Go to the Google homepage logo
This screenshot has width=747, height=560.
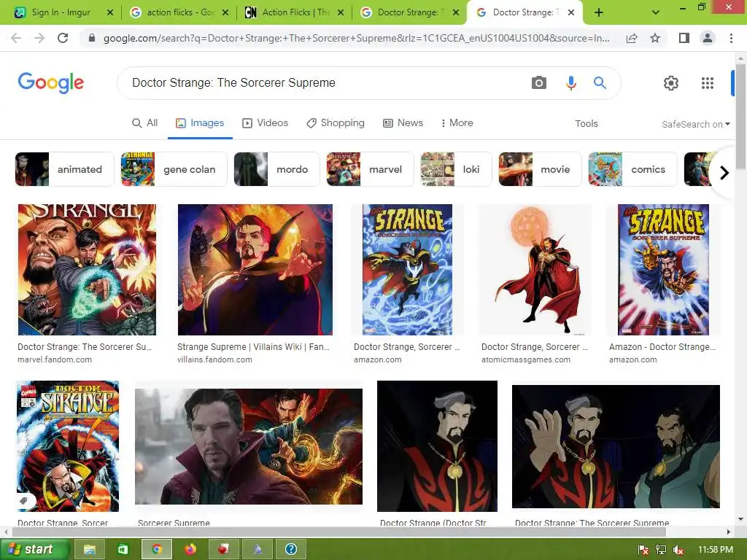coord(51,83)
